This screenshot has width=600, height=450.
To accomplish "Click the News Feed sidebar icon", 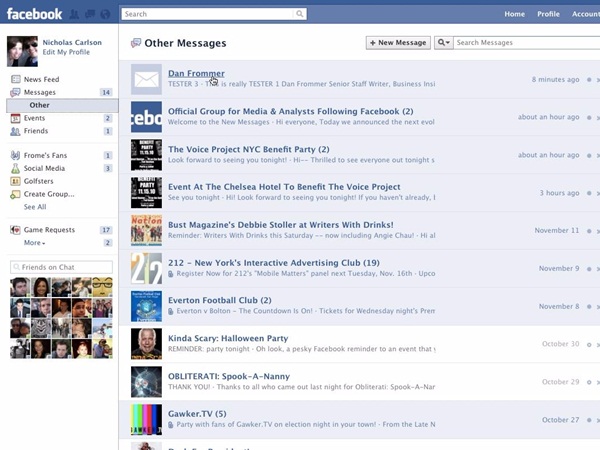I will pyautogui.click(x=15, y=79).
